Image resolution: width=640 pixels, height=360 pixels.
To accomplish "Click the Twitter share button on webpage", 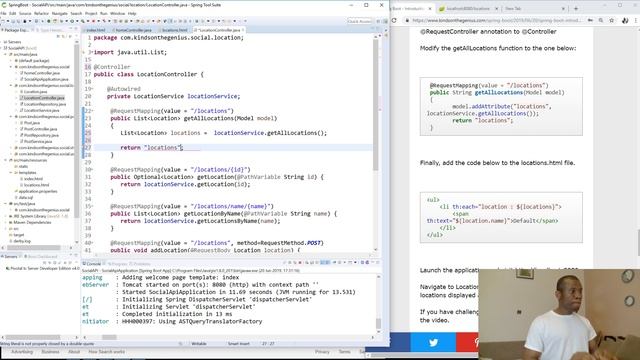I will tap(433, 342).
